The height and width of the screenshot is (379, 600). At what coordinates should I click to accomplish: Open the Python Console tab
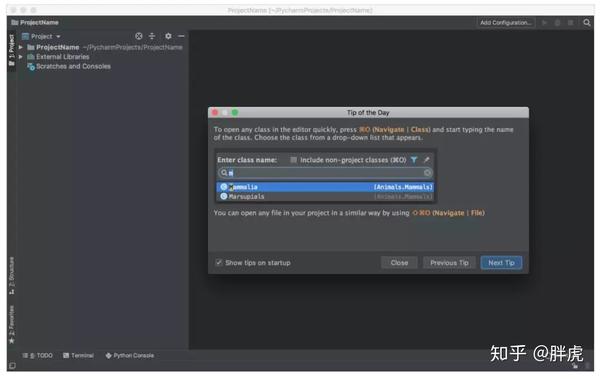130,355
